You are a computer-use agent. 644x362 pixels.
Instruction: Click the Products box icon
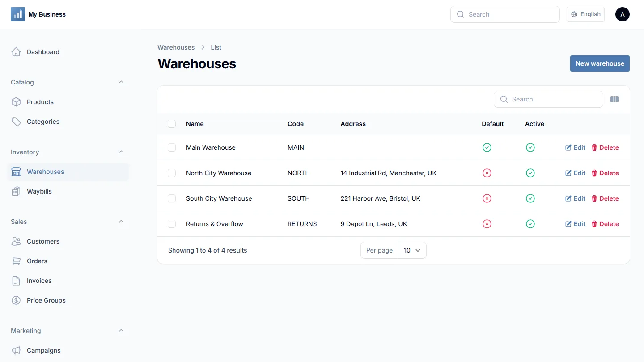[x=16, y=102]
